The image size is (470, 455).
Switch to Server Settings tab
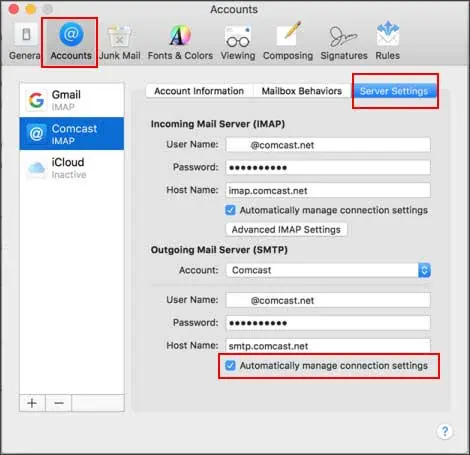coord(394,91)
